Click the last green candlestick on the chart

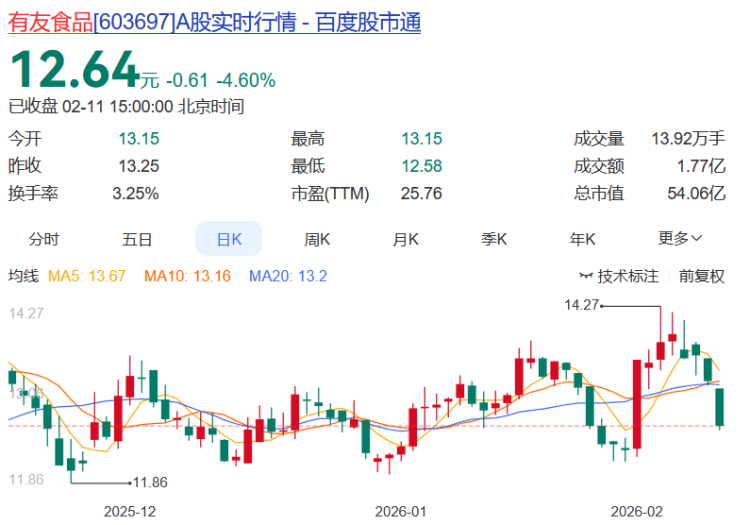(x=719, y=407)
